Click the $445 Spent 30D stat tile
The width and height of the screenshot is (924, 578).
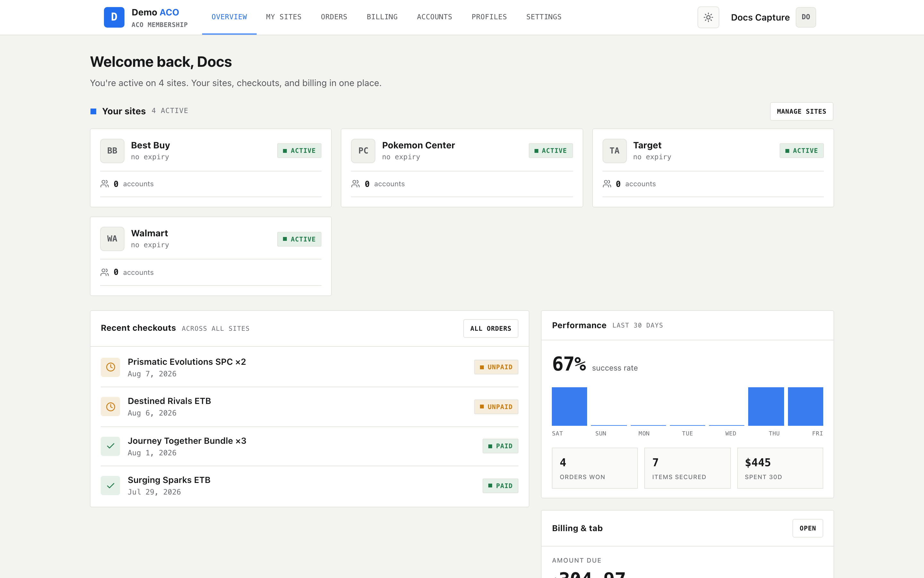coord(780,468)
